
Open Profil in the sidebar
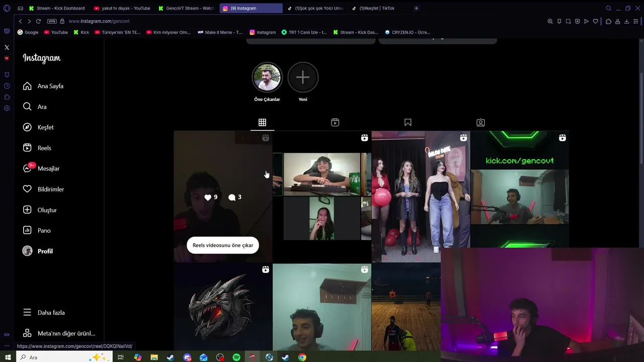pyautogui.click(x=38, y=251)
